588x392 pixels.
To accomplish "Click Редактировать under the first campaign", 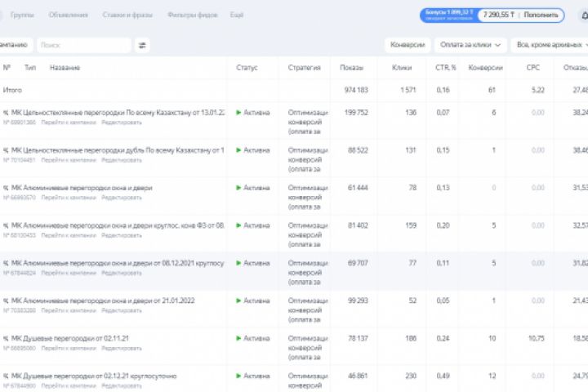I will point(120,122).
